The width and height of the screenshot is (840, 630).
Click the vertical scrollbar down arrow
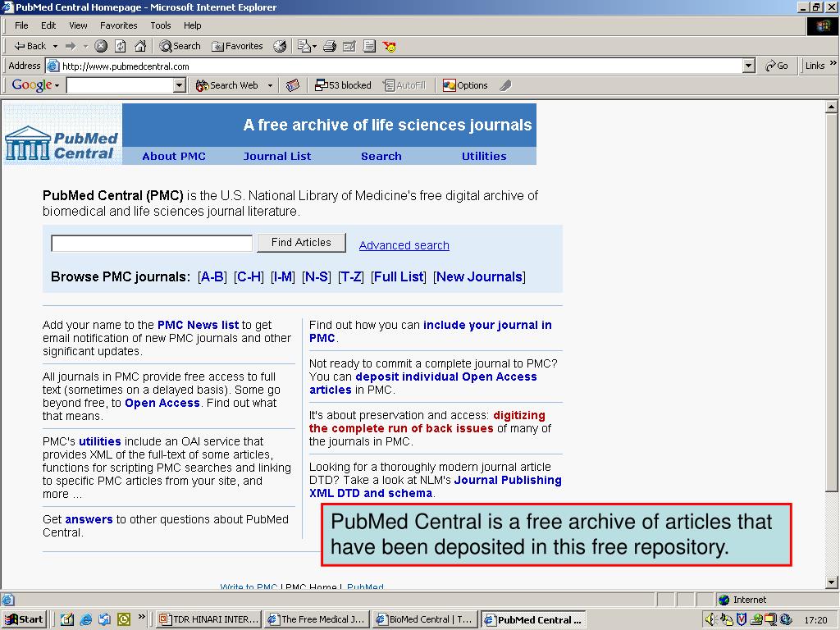(x=831, y=582)
